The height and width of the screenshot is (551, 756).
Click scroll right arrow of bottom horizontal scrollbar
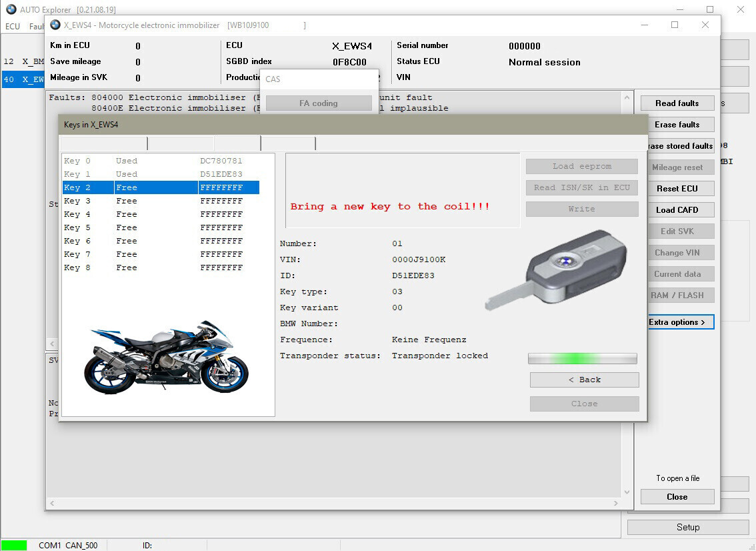click(616, 503)
